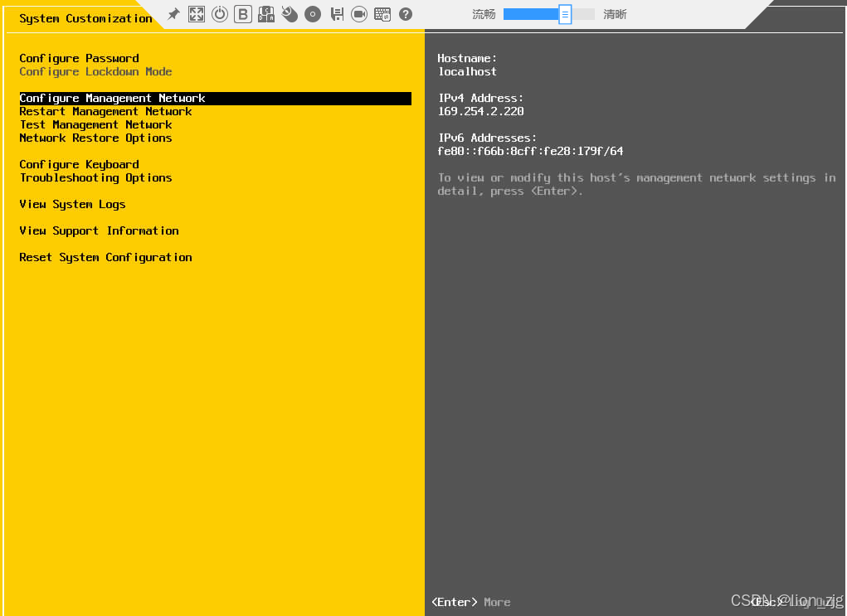Viewport: 847px width, 616px height.
Task: Choose Test Management Network
Action: click(95, 124)
